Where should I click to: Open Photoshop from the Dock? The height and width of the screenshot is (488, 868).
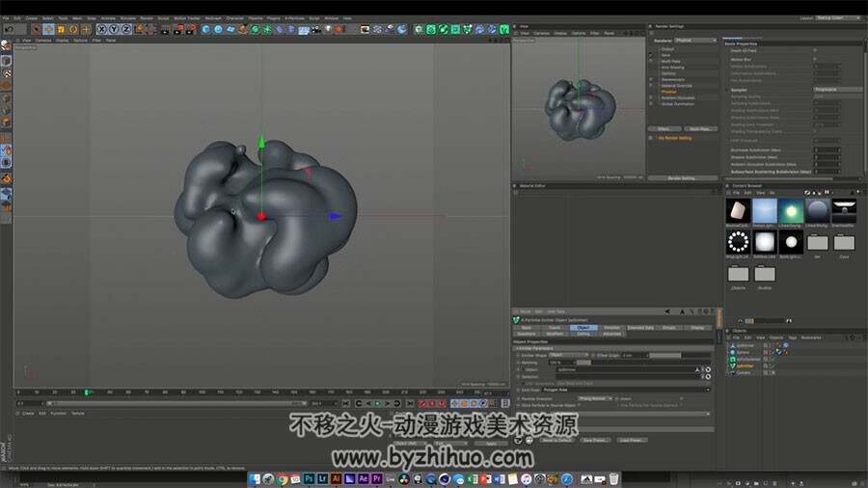tap(309, 478)
